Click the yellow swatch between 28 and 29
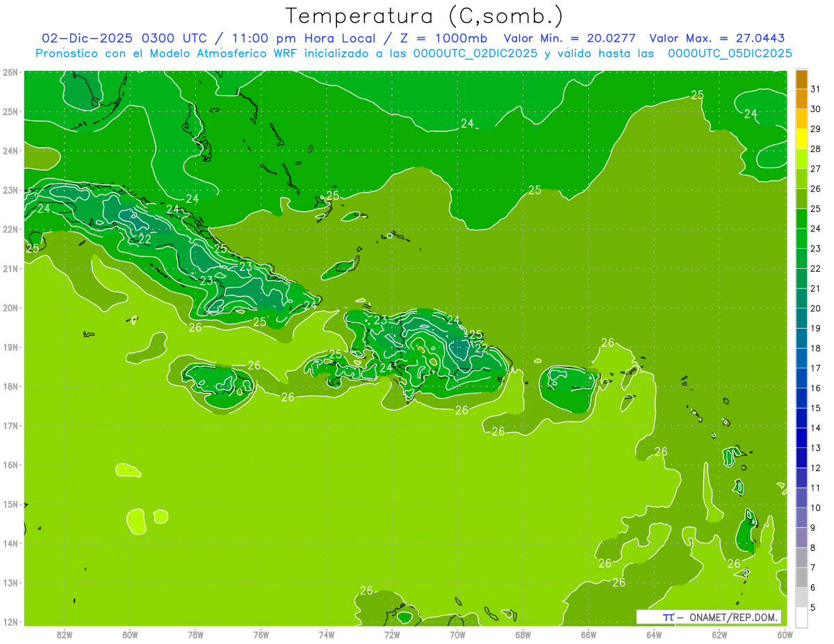The width and height of the screenshot is (834, 644). 802,139
